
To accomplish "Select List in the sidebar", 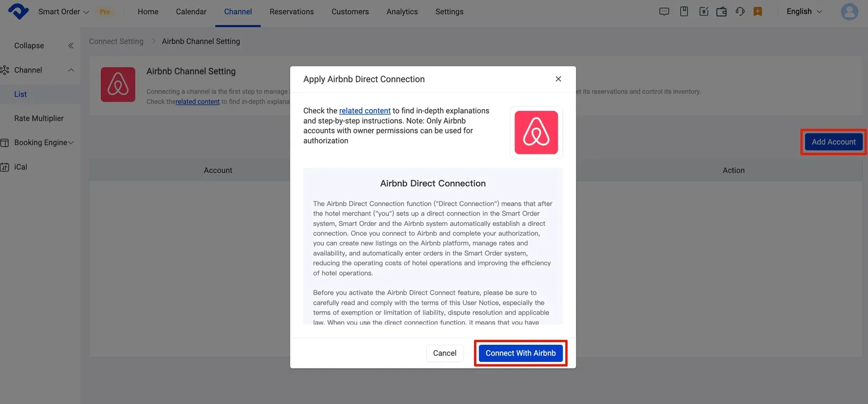I will (20, 94).
